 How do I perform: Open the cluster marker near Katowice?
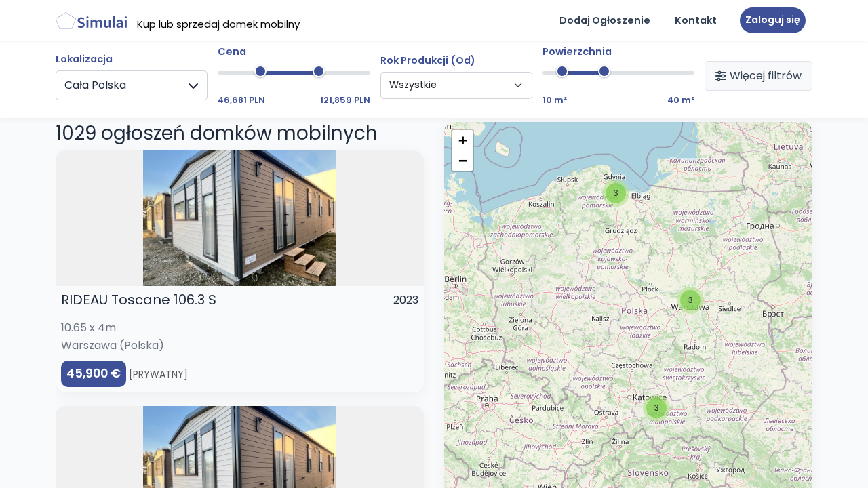(656, 408)
